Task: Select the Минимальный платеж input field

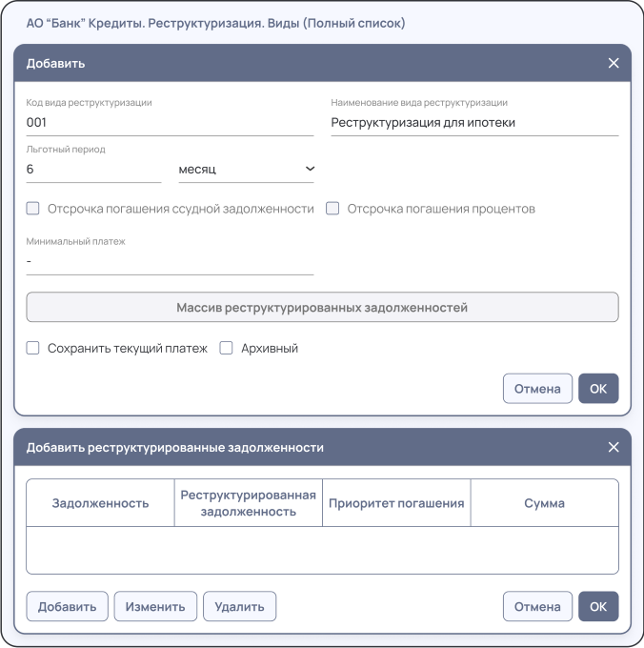Action: pos(170,261)
